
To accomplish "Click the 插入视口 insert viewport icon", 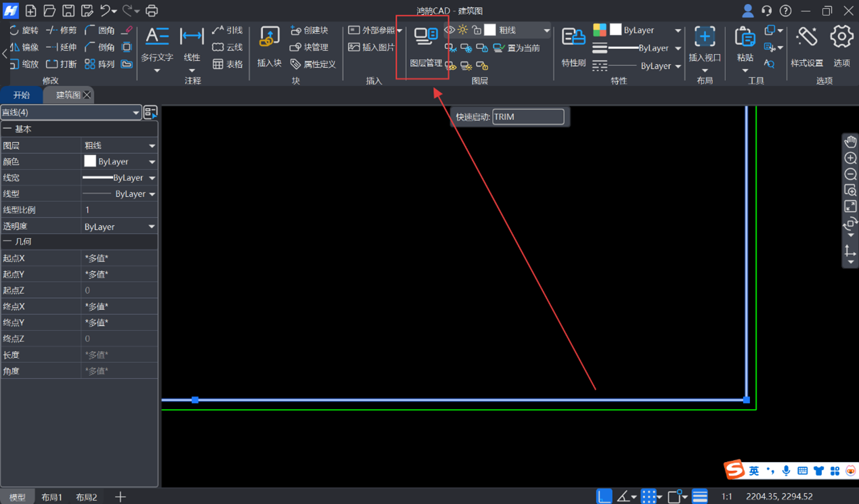I will (x=704, y=45).
